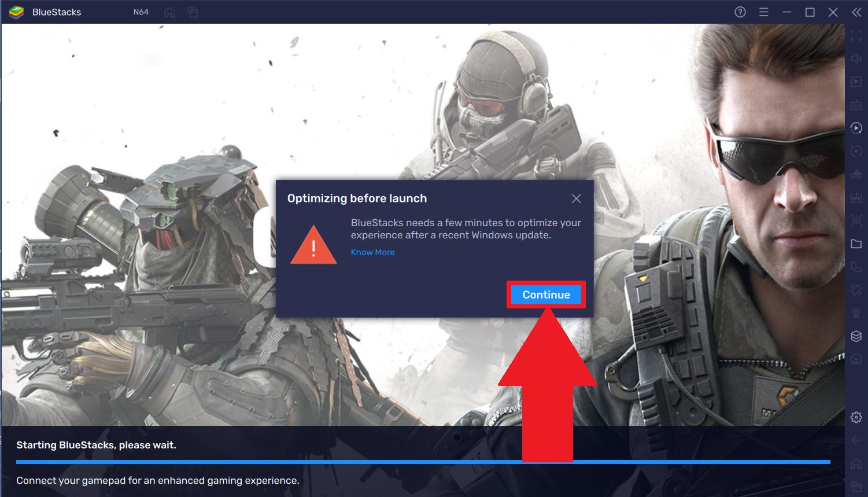The height and width of the screenshot is (497, 868).
Task: Click the sync circular arrows sidebar icon
Action: coord(856,151)
